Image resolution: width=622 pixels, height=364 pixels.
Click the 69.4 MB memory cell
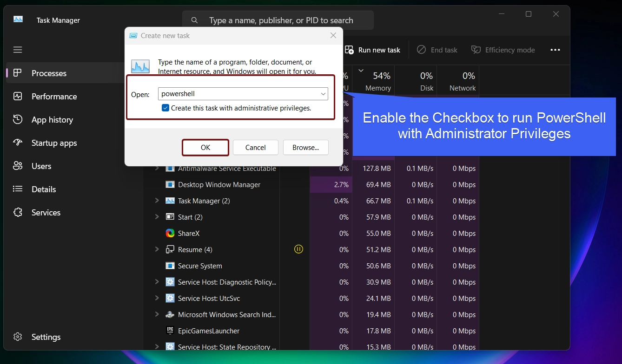pos(379,184)
